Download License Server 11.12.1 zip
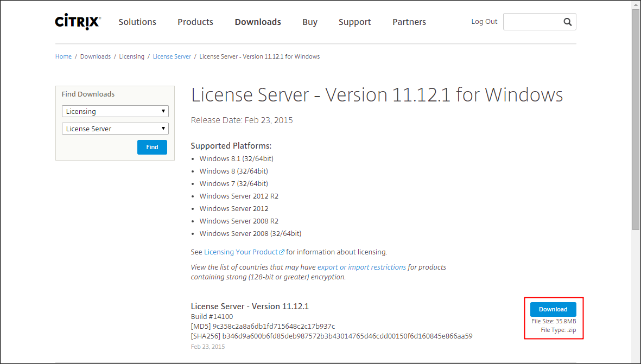The image size is (641, 364). (x=553, y=309)
